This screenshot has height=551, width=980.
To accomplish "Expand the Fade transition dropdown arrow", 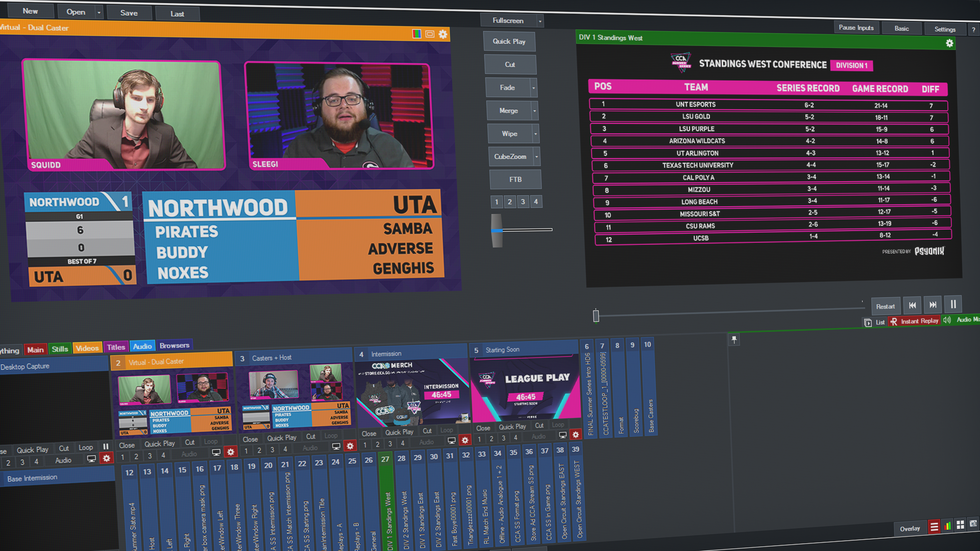I will pyautogui.click(x=533, y=88).
